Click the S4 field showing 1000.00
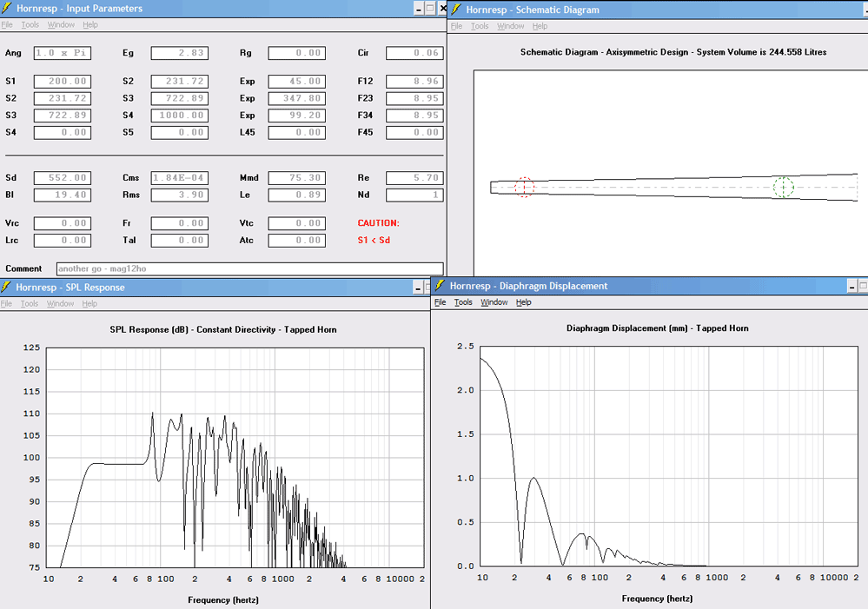This screenshot has width=868, height=609. [180, 116]
